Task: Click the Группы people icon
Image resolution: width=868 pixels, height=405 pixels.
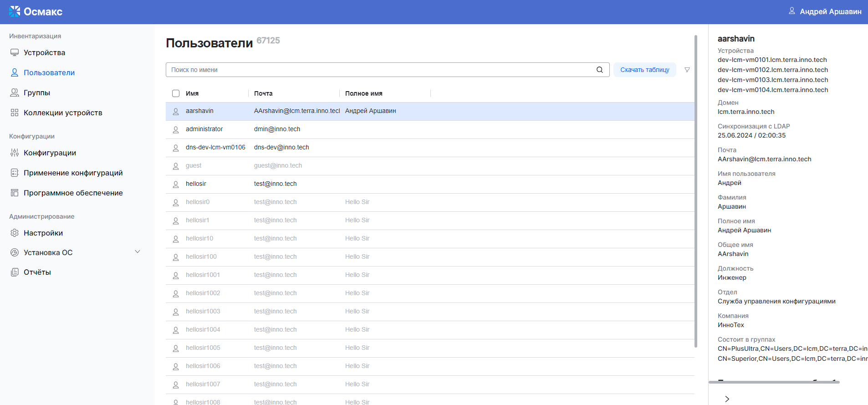Action: tap(15, 93)
